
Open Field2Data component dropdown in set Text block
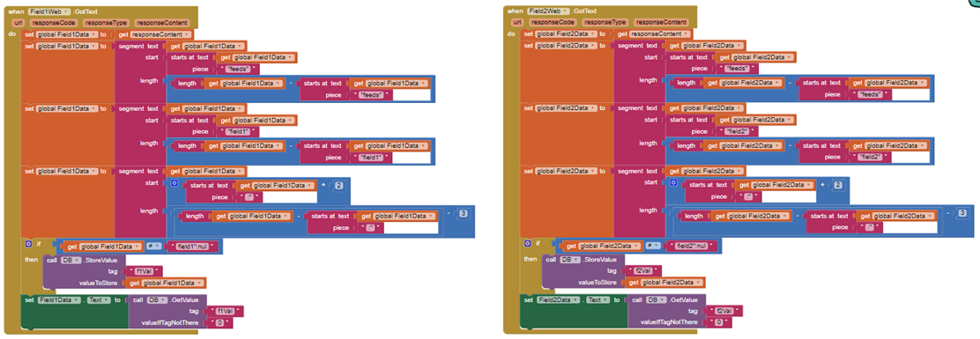coord(558,300)
